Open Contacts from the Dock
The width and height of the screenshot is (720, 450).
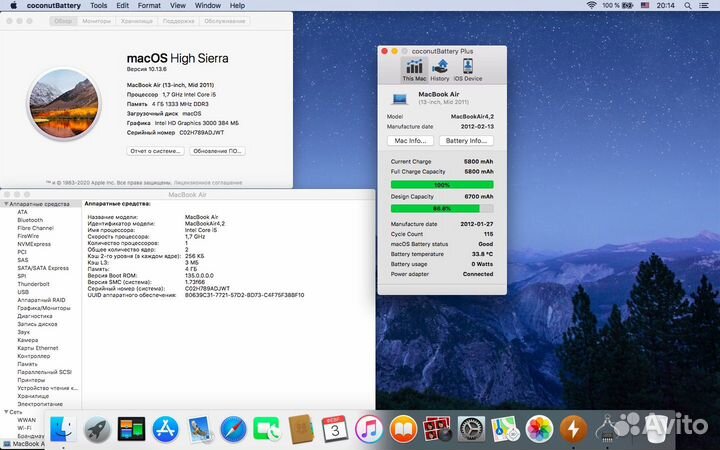[301, 429]
